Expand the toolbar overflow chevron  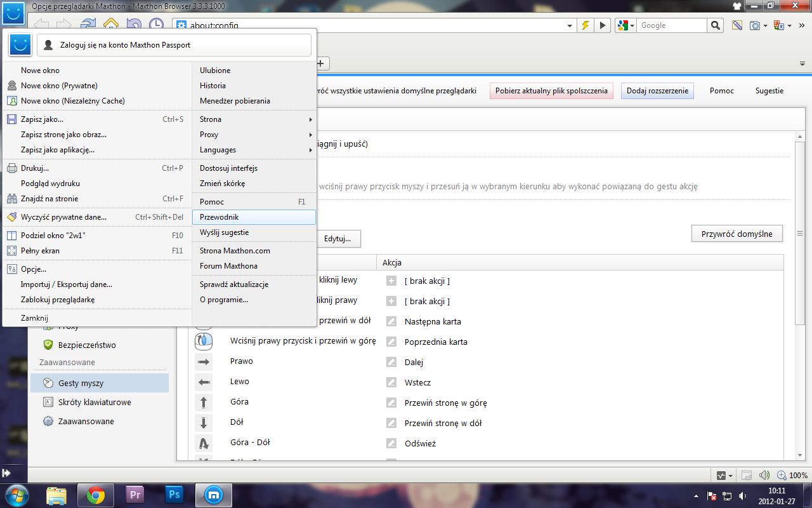point(802,25)
